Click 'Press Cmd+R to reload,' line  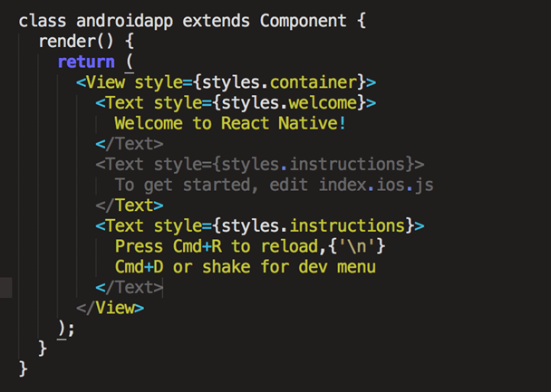click(221, 246)
